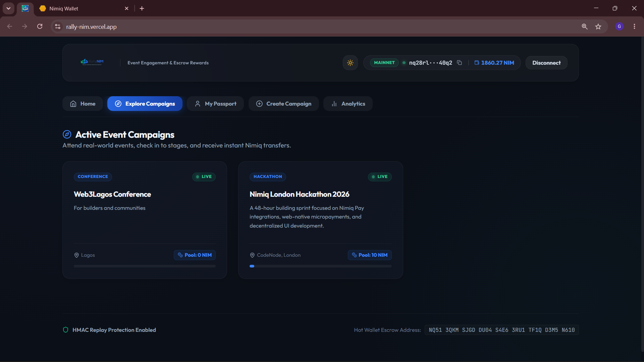The image size is (644, 362).
Task: Go back in browser history
Action: [10, 26]
